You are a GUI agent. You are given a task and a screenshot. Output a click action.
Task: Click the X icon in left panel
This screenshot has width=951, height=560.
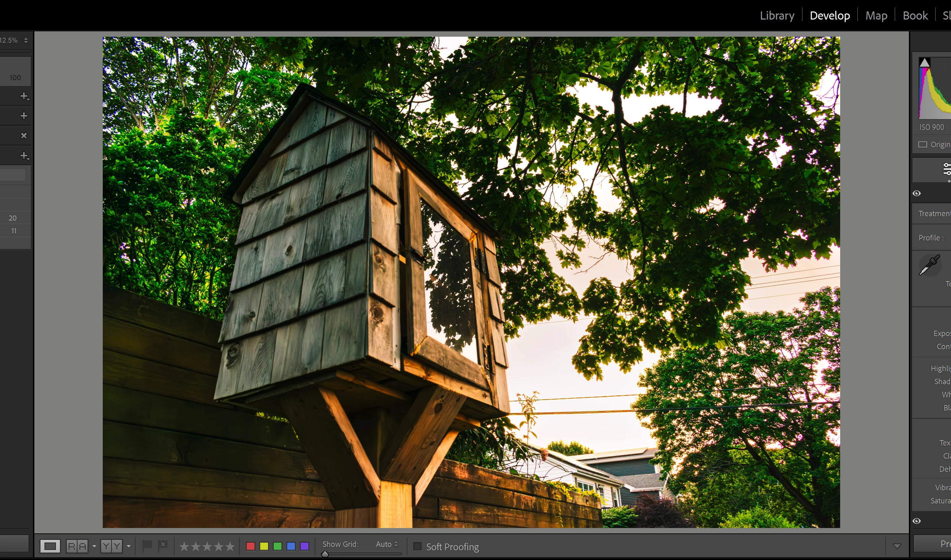24,136
